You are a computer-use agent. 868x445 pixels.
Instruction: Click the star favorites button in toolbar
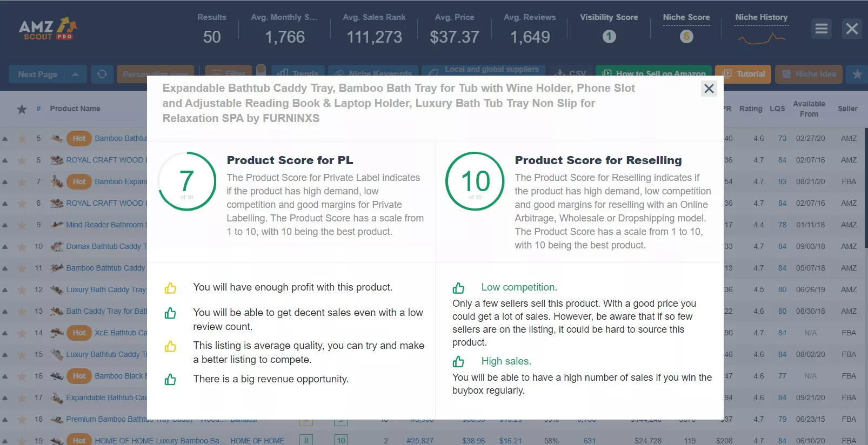pos(857,74)
